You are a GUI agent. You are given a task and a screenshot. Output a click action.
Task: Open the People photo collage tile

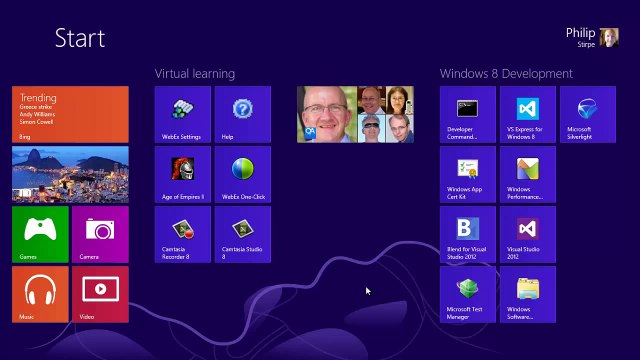pos(355,114)
